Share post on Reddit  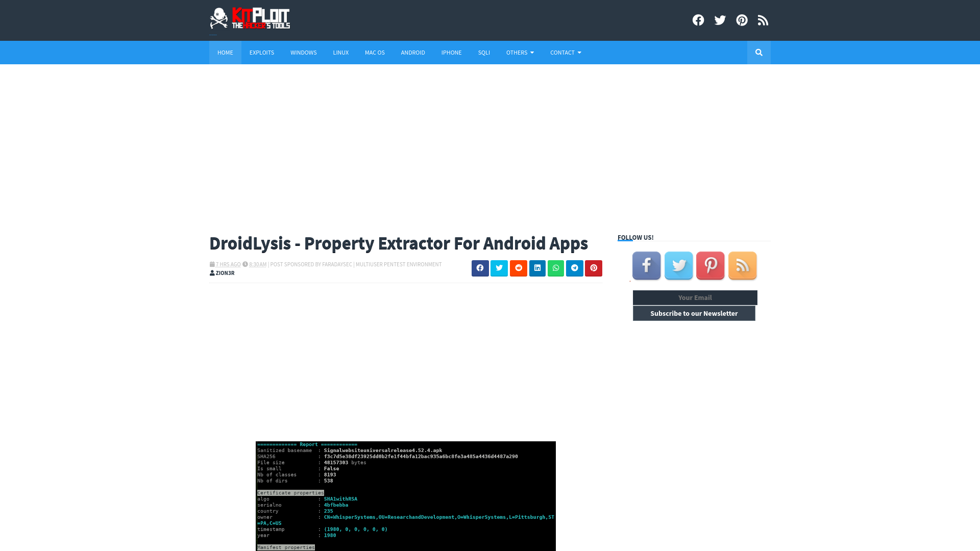[519, 268]
